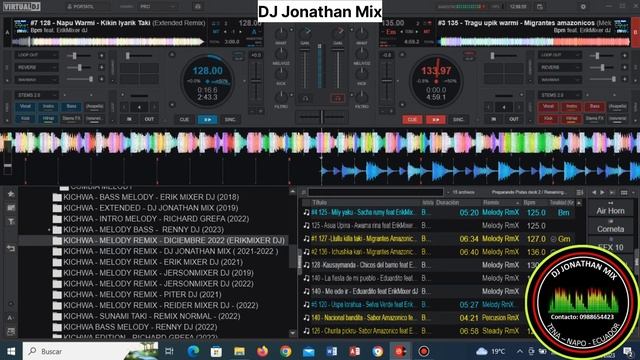Open STEMS 2.0 pad page dropdown left deck
Viewport: 640px width, 360px height.
[x=37, y=95]
